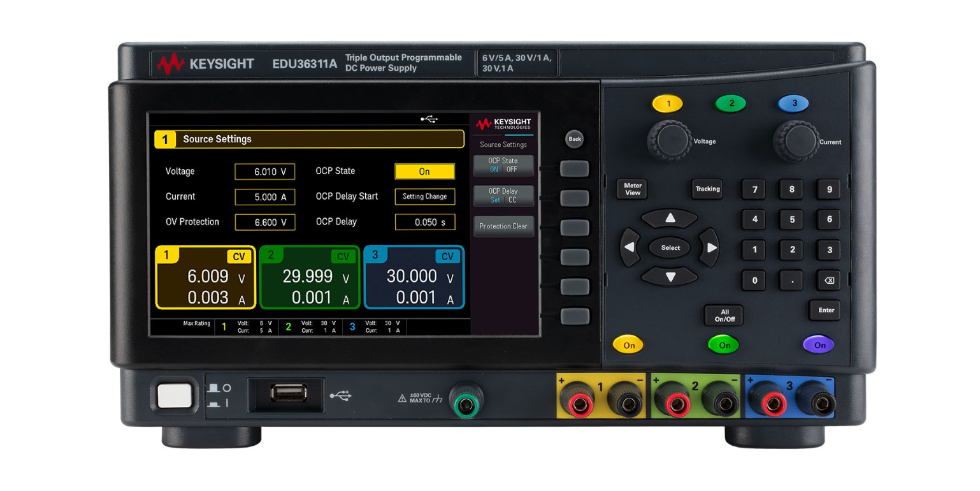Click the decimal point key
Viewport: 980px width, 491px height.
[x=791, y=280]
